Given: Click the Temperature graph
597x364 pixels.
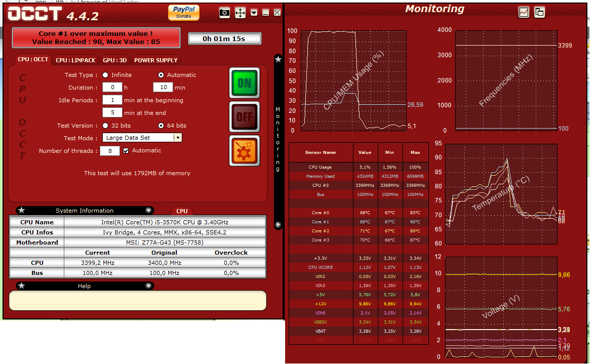Looking at the screenshot, I should (501, 194).
